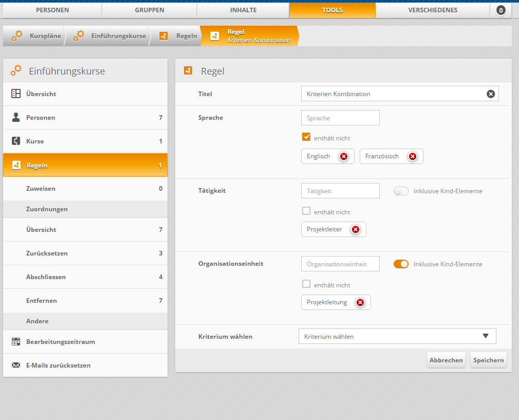Click the Sprache selection field
This screenshot has width=519, height=420.
click(340, 118)
